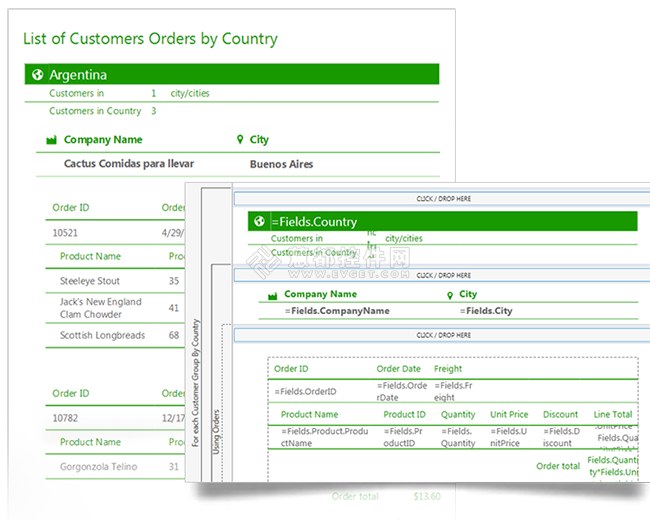The image size is (650, 520).
Task: Click order ID 10521 in report
Action: coord(65,233)
